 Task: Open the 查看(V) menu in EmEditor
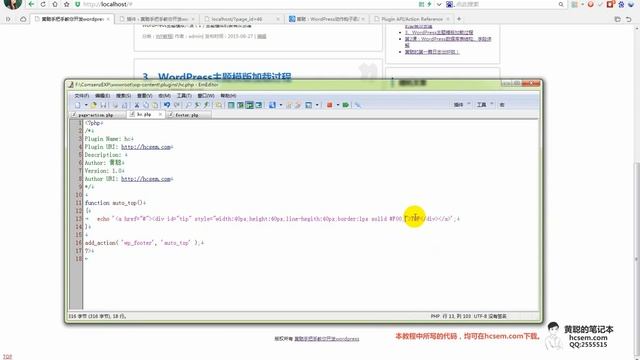click(x=144, y=96)
